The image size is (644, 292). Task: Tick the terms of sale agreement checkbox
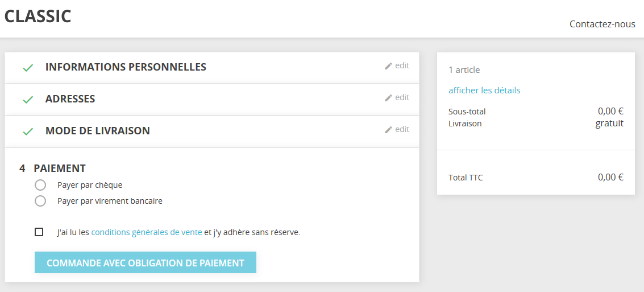[39, 232]
